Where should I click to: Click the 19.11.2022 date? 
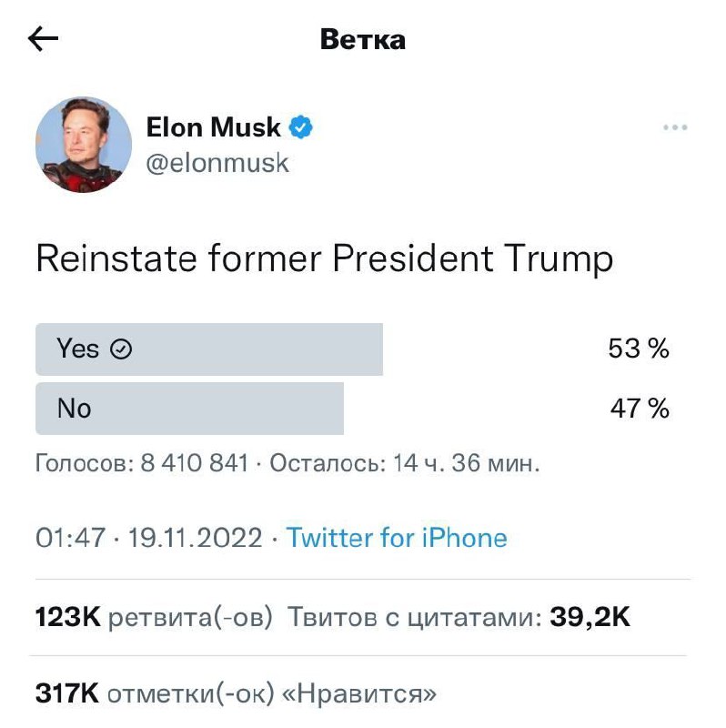pyautogui.click(x=196, y=538)
